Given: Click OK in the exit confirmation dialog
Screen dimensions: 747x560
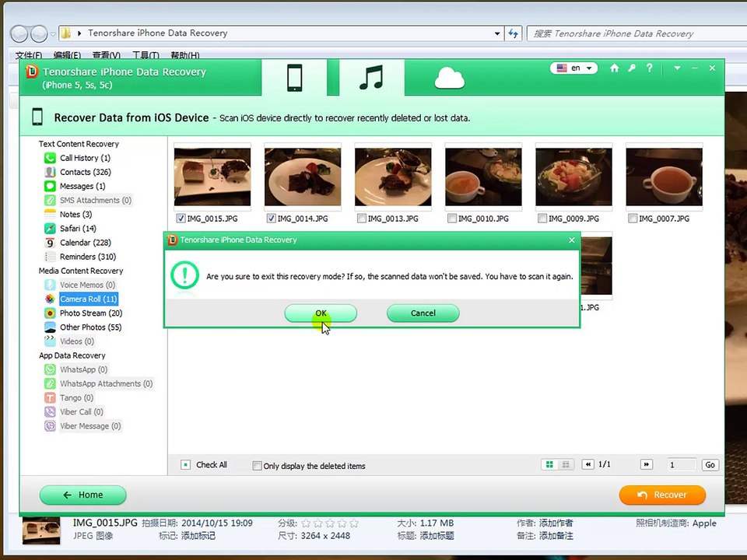Looking at the screenshot, I should (x=321, y=313).
